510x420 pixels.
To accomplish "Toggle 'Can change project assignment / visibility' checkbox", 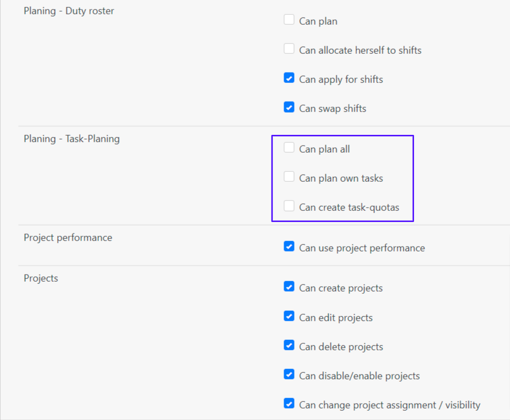I will coord(289,404).
